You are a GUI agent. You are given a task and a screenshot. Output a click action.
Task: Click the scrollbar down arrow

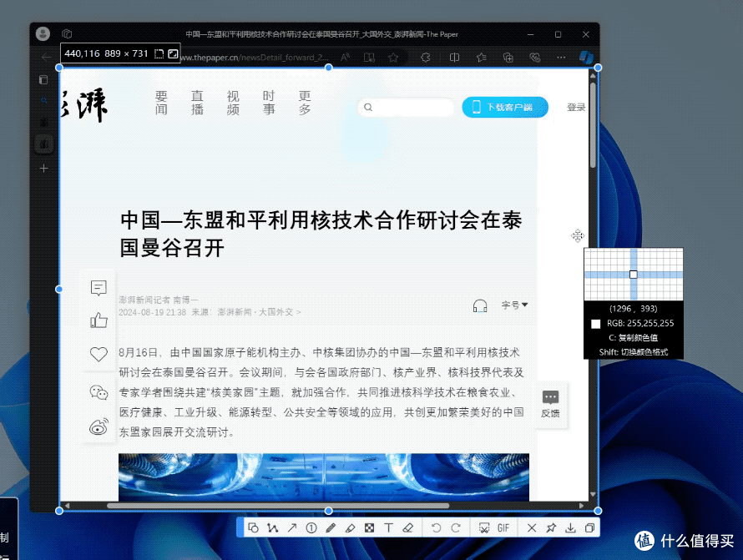coord(593,494)
